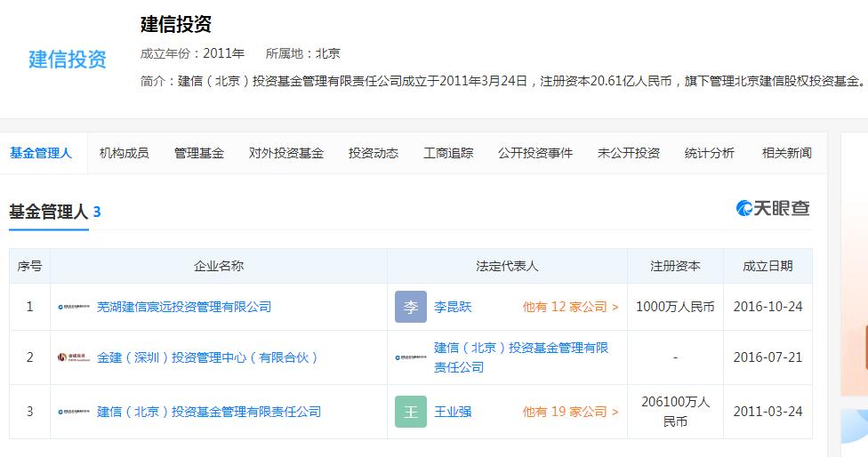
Task: Click the 建信投资 page title
Action: click(x=176, y=24)
